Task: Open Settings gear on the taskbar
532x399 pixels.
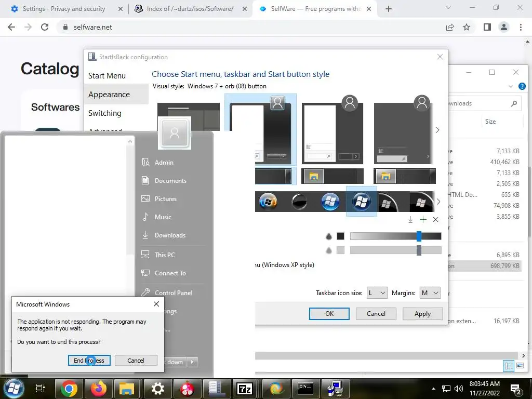Action: tap(157, 389)
